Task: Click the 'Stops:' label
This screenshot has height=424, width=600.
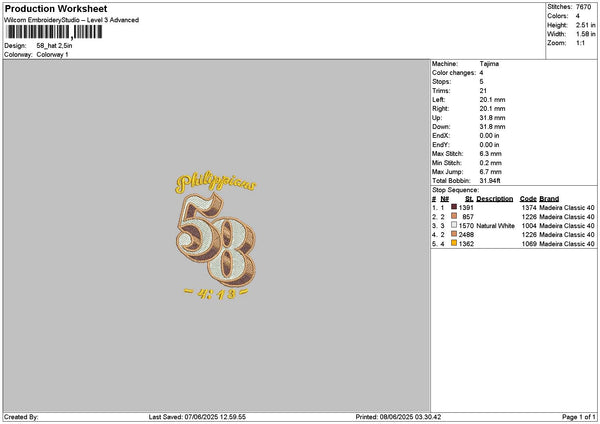Action: click(x=442, y=82)
